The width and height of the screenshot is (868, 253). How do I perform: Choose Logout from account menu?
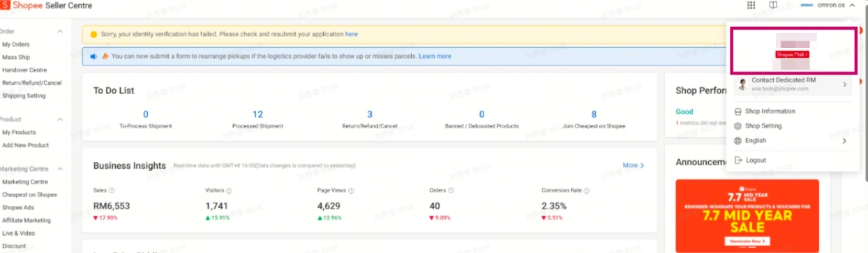coord(793,160)
